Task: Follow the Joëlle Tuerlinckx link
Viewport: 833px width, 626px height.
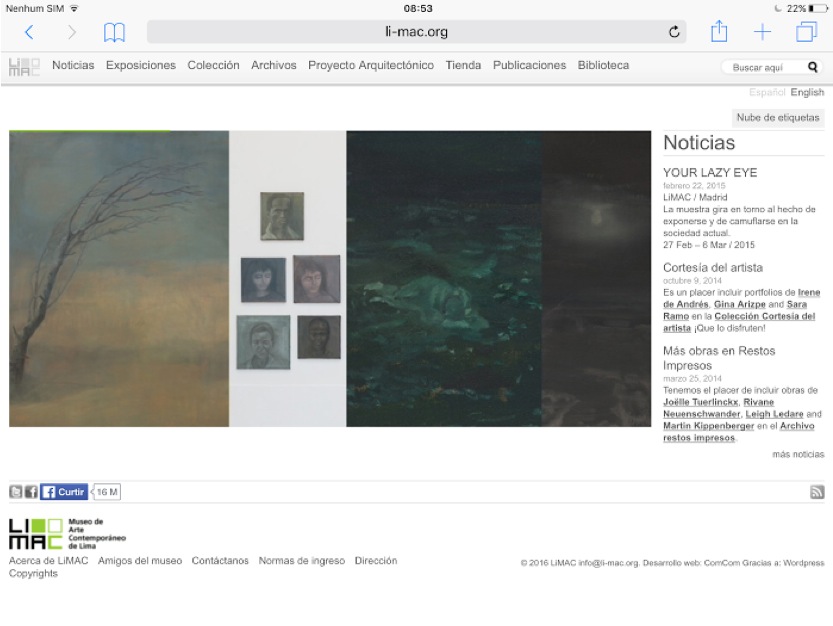Action: (700, 402)
